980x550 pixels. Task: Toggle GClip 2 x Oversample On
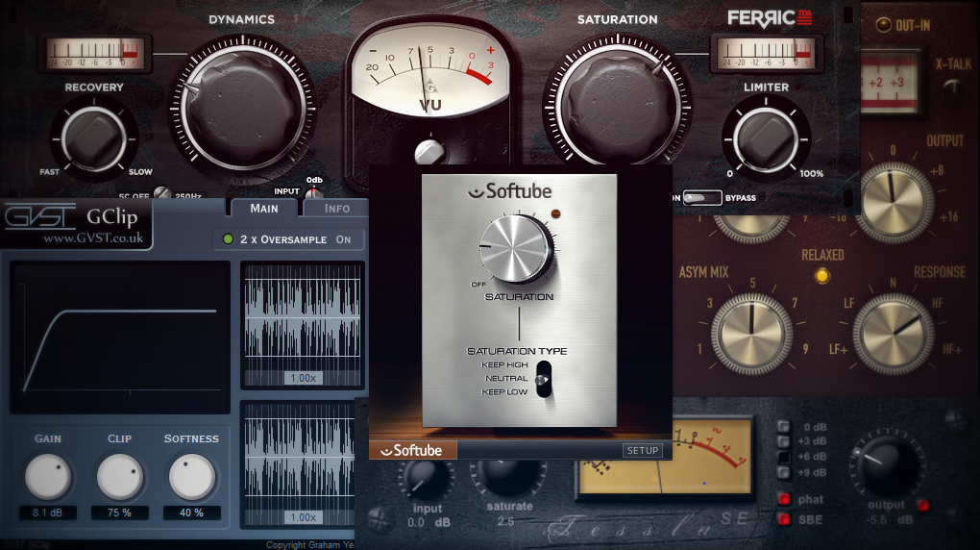[x=289, y=239]
